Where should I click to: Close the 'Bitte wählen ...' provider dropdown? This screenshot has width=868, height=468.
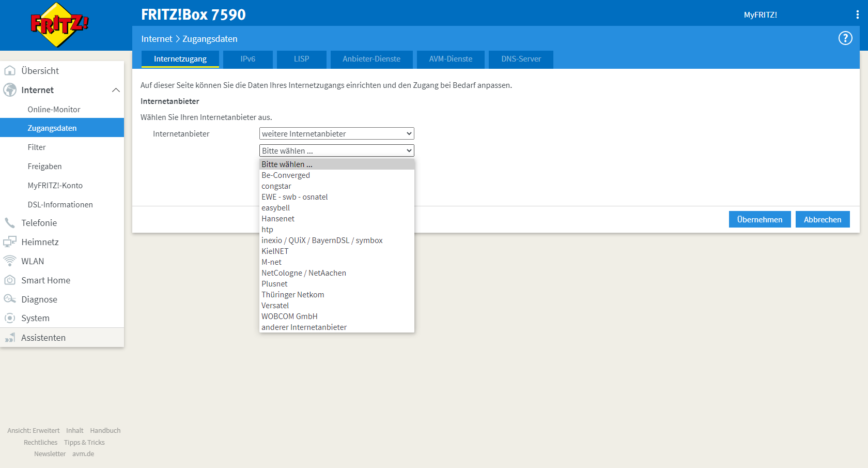(x=337, y=150)
